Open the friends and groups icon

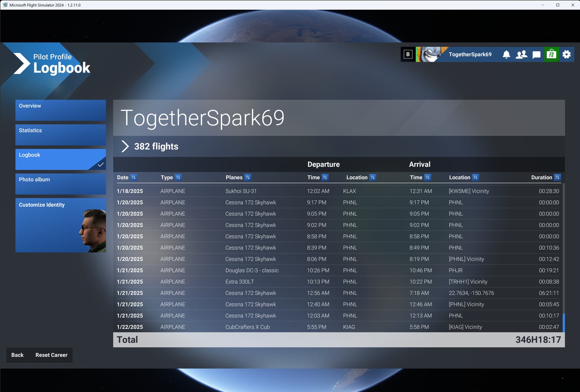521,54
